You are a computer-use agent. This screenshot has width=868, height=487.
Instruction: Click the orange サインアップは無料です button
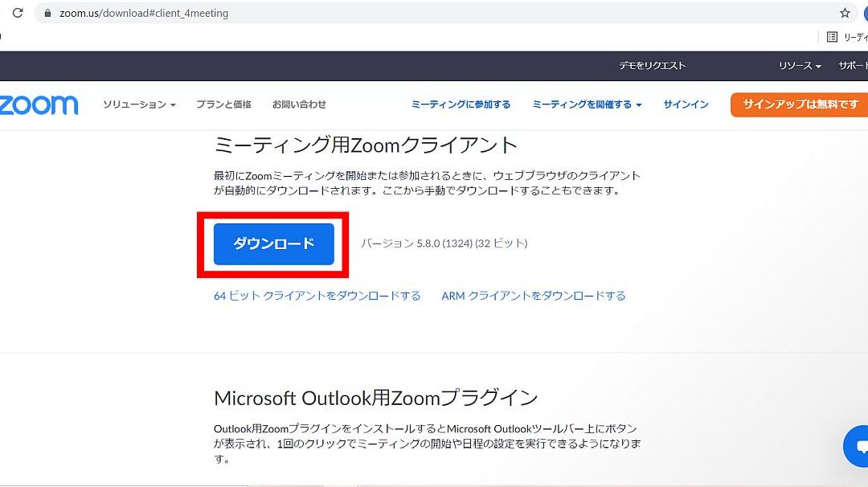(800, 104)
